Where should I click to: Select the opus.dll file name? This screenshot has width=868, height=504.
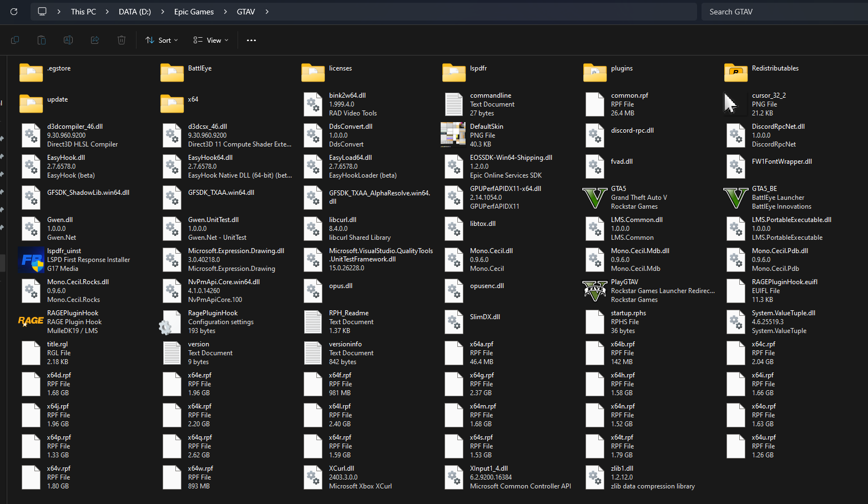click(x=341, y=286)
